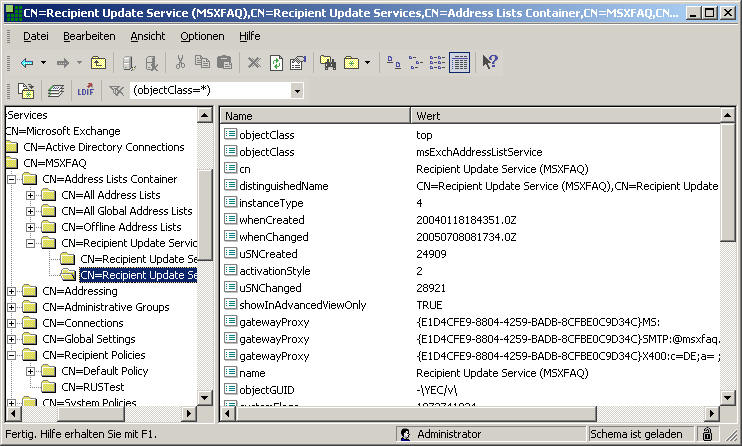Image resolution: width=742 pixels, height=446 pixels.
Task: Click the context help pointer icon
Action: point(490,62)
